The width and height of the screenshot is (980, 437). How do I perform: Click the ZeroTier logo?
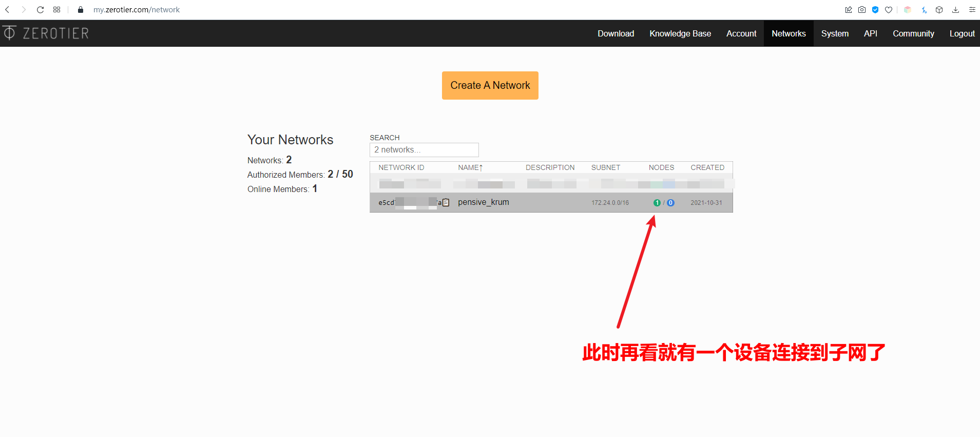[46, 33]
